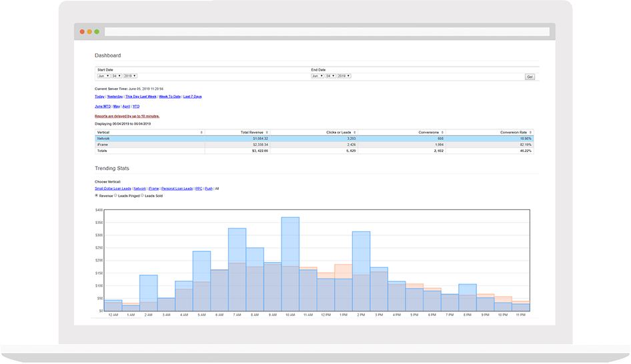Select the Revenue radio button

(x=97, y=196)
